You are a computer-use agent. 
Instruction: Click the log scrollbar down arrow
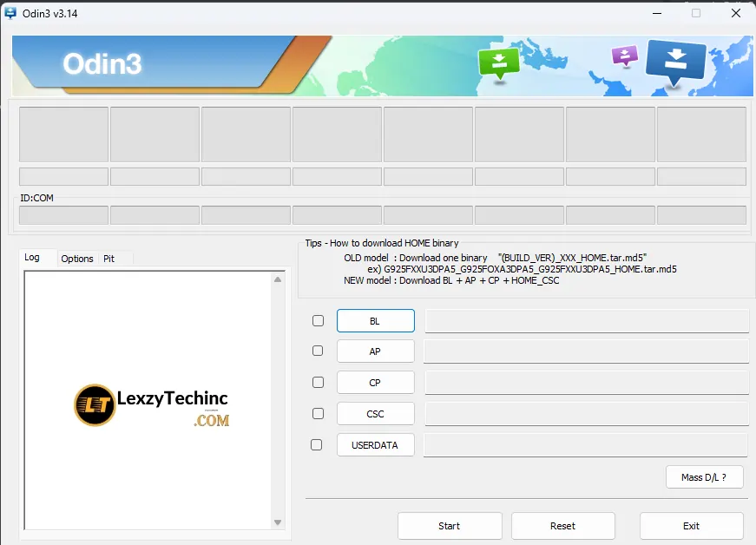click(278, 522)
